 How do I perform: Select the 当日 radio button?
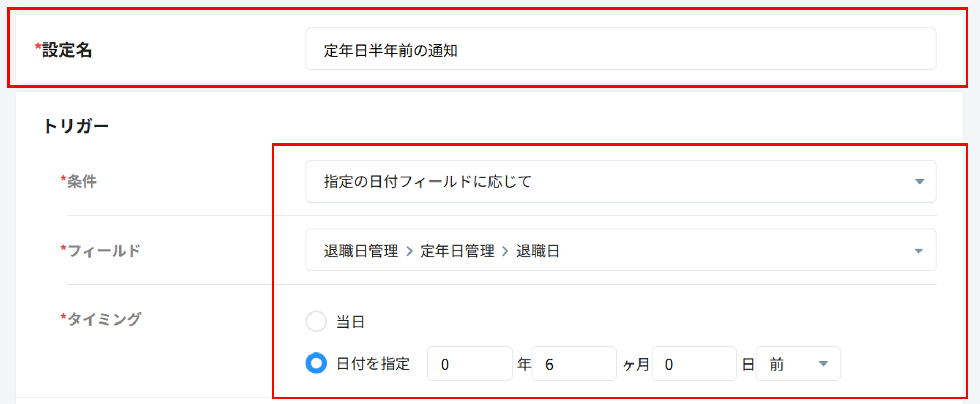(316, 321)
